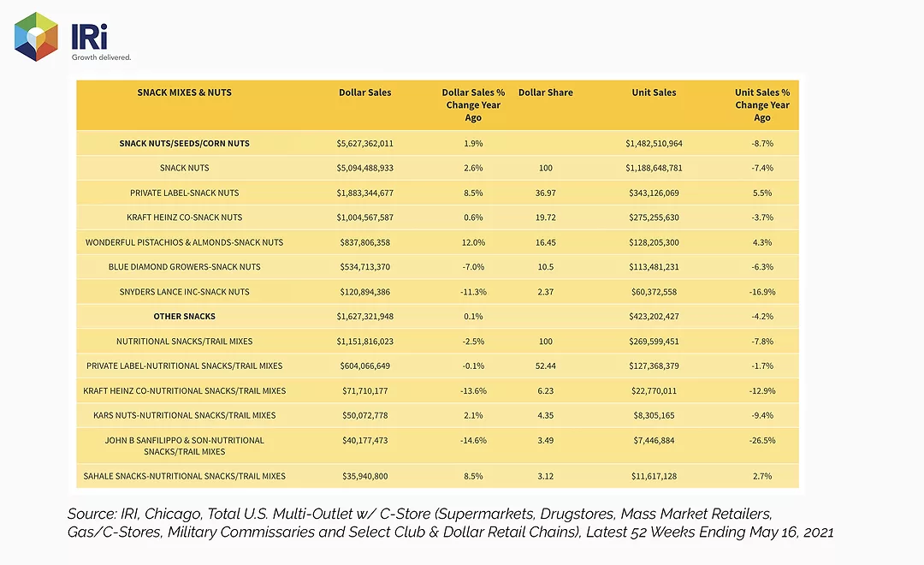Click the Unit Sales column header
The width and height of the screenshot is (924, 565).
654,92
